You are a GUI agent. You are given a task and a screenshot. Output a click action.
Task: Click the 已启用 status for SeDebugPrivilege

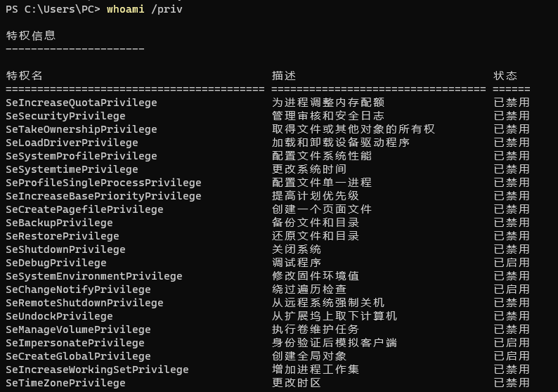[512, 263]
